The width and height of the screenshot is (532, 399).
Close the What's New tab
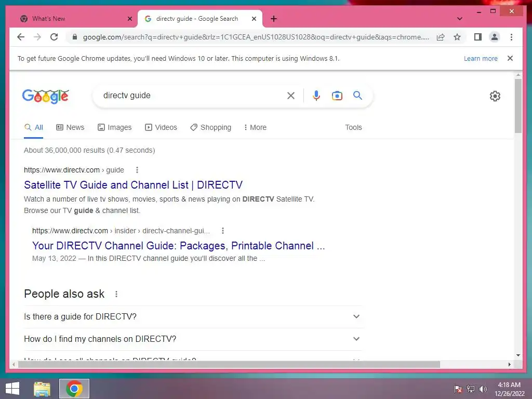coord(129,19)
